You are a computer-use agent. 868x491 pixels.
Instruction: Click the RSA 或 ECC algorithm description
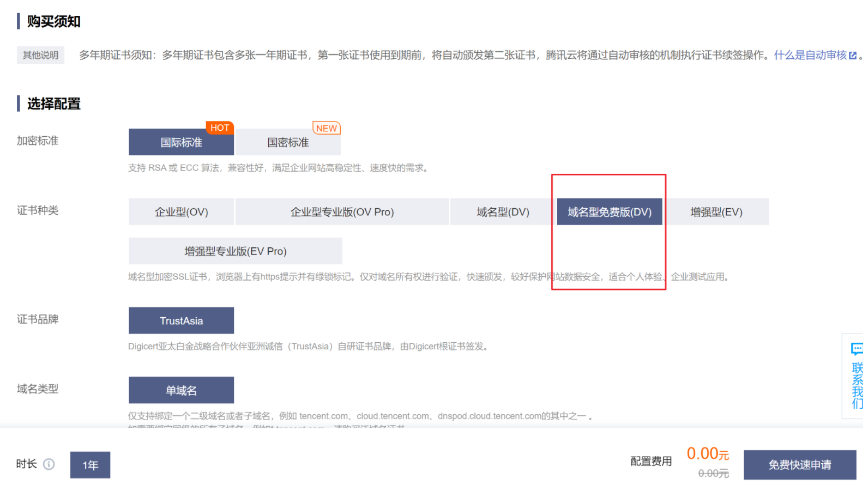pos(279,168)
